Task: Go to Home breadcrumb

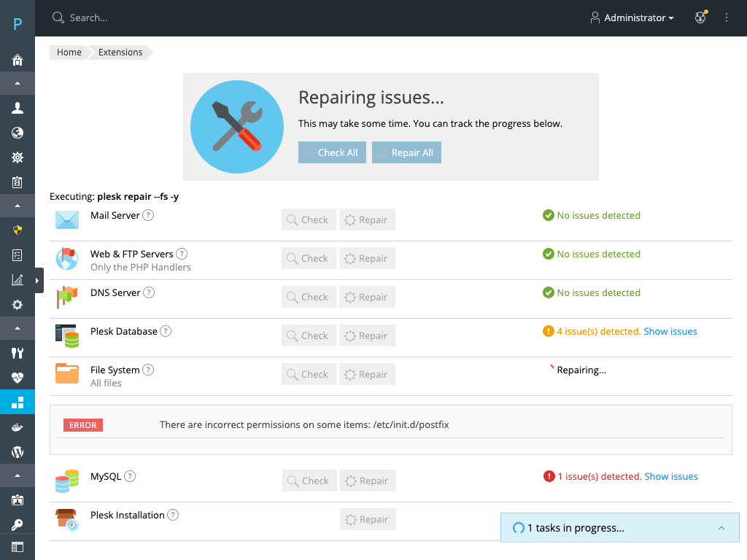Action: [69, 52]
